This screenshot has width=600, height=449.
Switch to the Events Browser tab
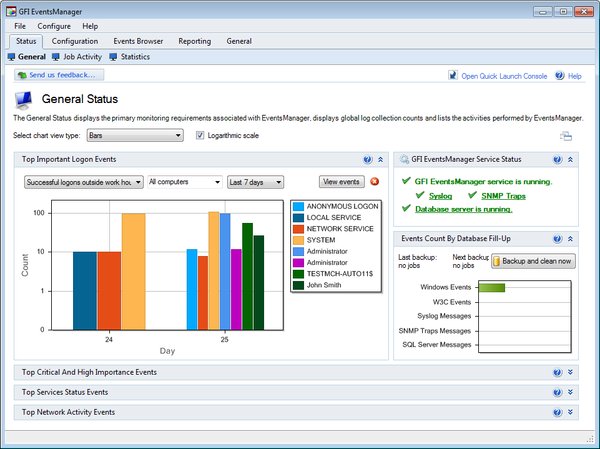(x=138, y=41)
